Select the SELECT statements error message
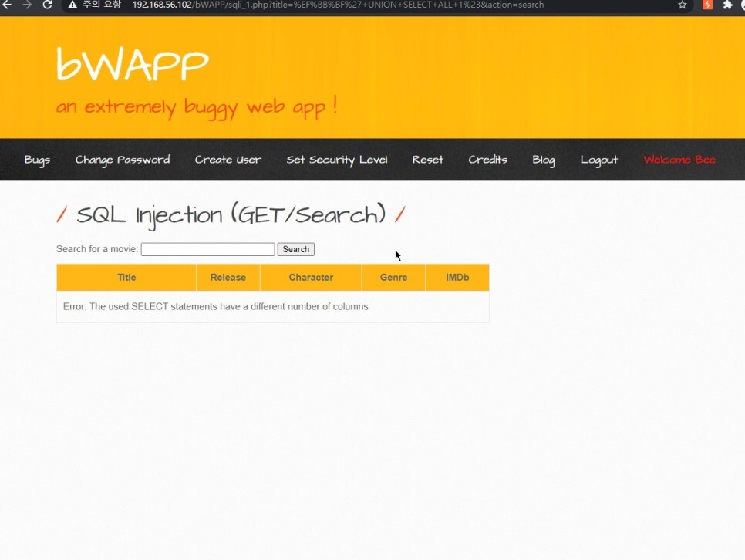Screen dimensions: 745x560 pos(216,307)
